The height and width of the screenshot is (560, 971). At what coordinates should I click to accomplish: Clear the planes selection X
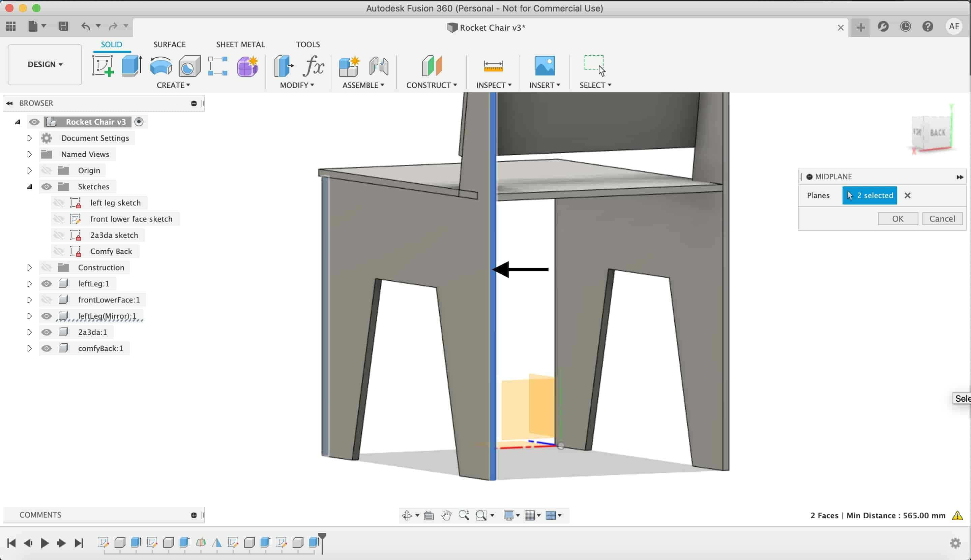pyautogui.click(x=908, y=195)
